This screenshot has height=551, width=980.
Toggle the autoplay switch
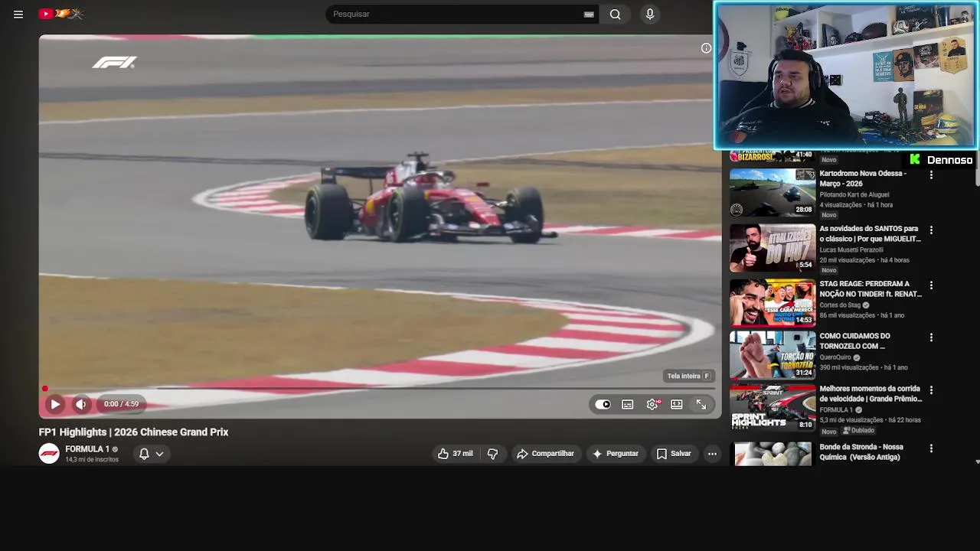(x=603, y=404)
